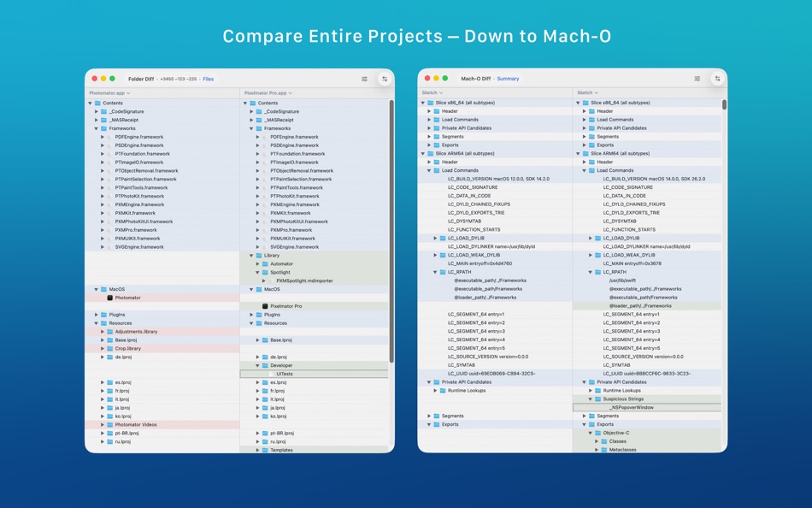
Task: Collapse Frameworks folder in Photomator.app pane
Action: point(97,128)
